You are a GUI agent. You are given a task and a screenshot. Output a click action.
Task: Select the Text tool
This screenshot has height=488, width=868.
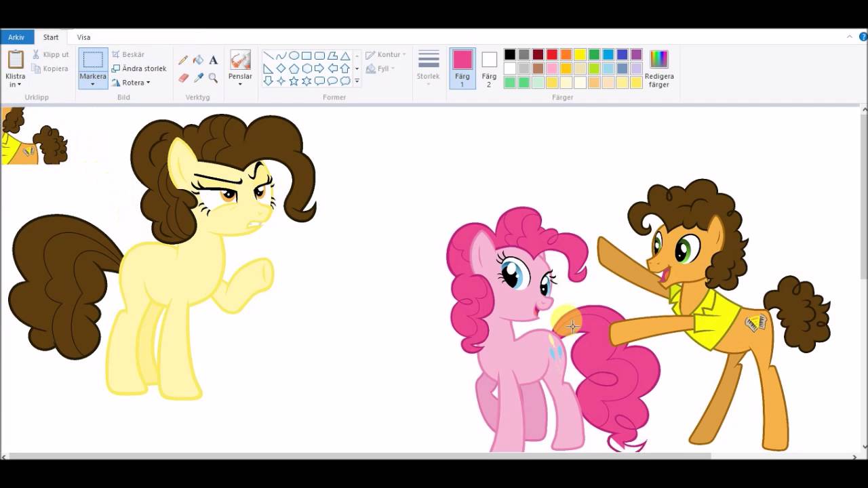[x=213, y=60]
